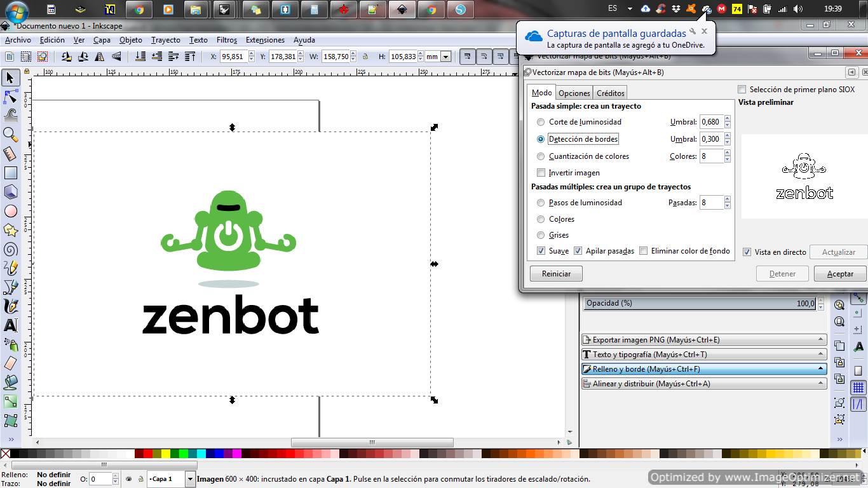
Task: Select the arrow Selector tool
Action: tap(10, 78)
